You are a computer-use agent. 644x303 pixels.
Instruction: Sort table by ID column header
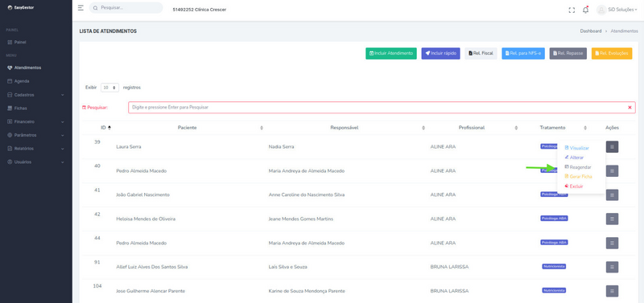[105, 128]
